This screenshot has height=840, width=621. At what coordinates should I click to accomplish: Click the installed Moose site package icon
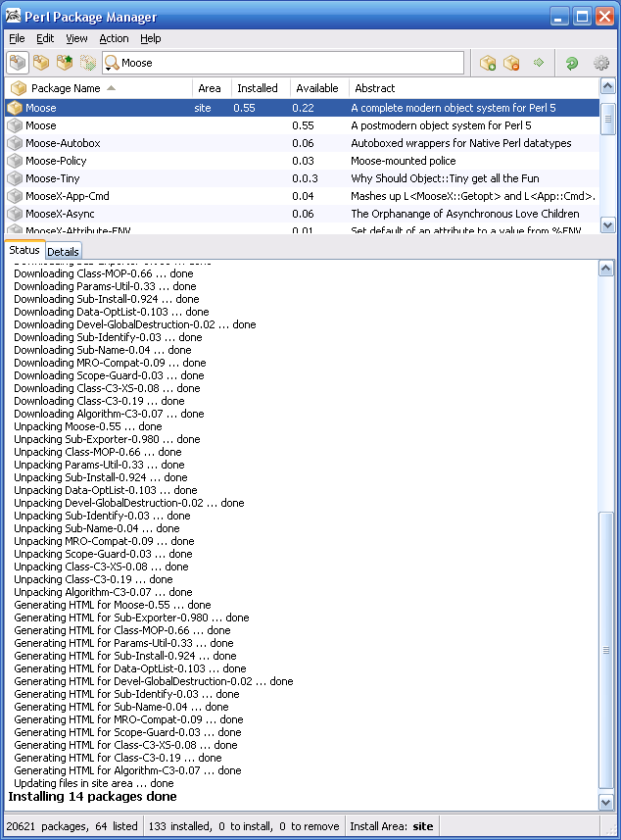pyautogui.click(x=15, y=108)
